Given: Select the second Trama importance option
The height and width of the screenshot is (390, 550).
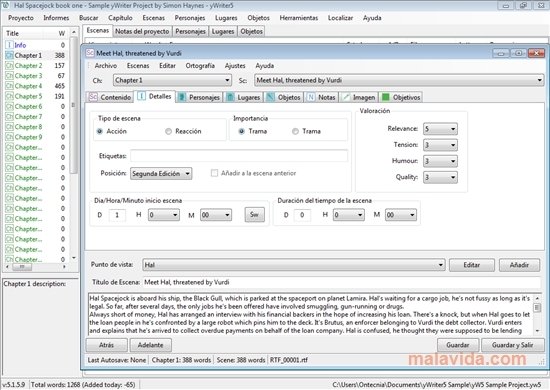Looking at the screenshot, I should pos(295,131).
